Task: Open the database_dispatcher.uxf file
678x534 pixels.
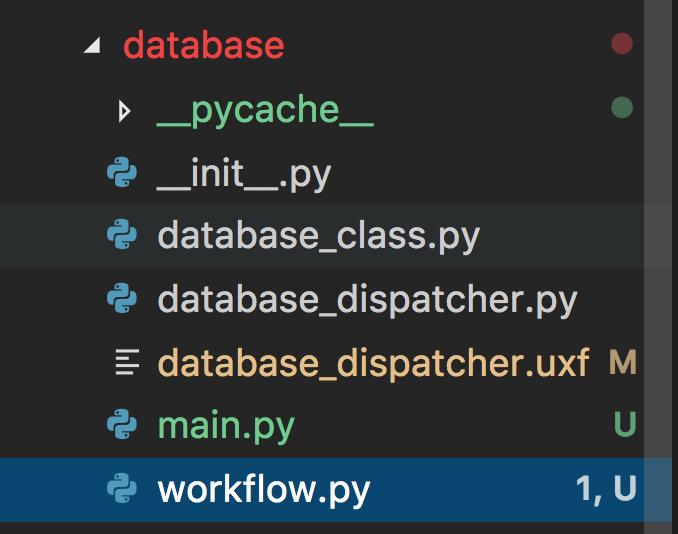Action: tap(373, 362)
